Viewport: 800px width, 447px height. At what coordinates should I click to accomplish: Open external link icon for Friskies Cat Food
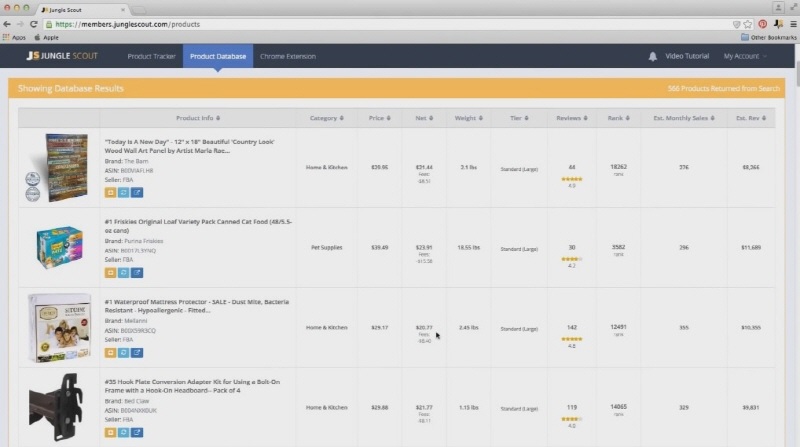click(137, 272)
